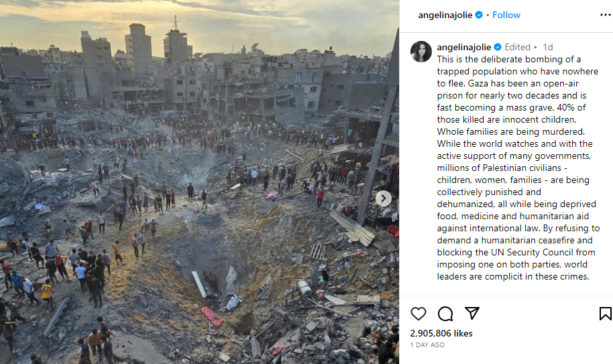Advance to the next photo with the arrow
Image resolution: width=613 pixels, height=364 pixels.
tap(384, 198)
